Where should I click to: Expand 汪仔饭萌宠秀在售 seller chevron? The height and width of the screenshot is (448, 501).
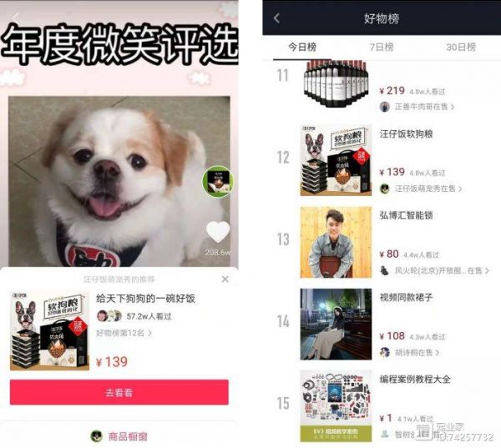pos(460,189)
